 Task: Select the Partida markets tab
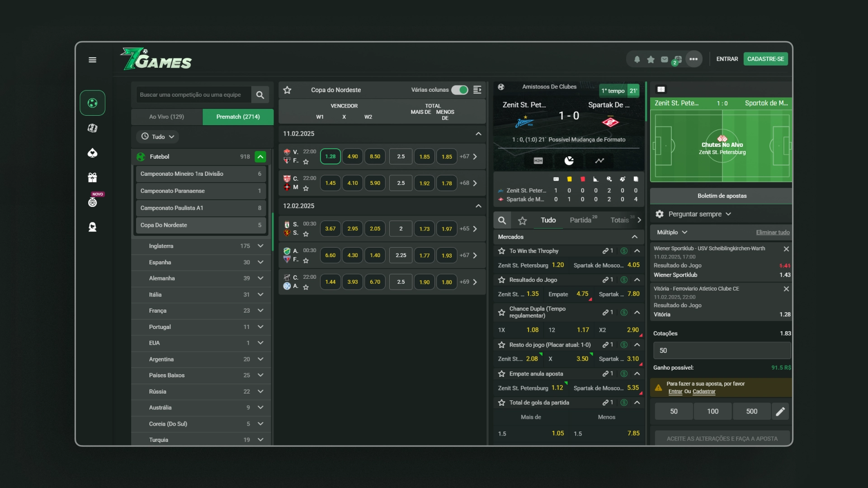point(583,220)
